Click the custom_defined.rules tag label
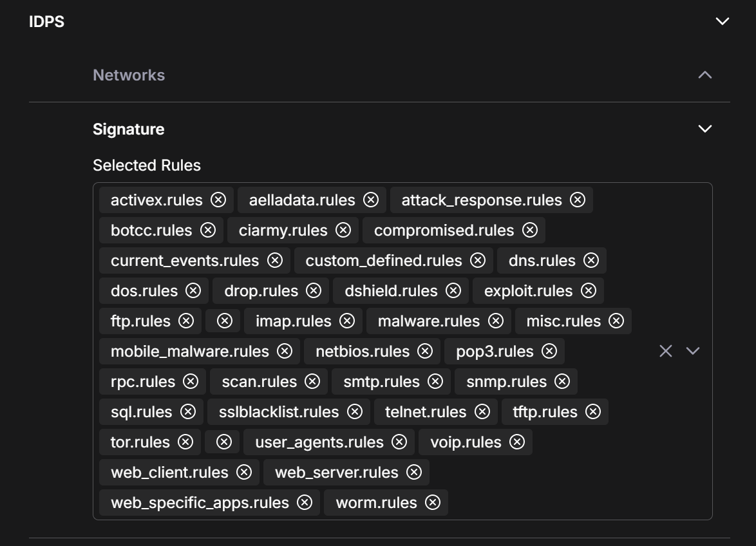This screenshot has height=546, width=756. tap(383, 261)
